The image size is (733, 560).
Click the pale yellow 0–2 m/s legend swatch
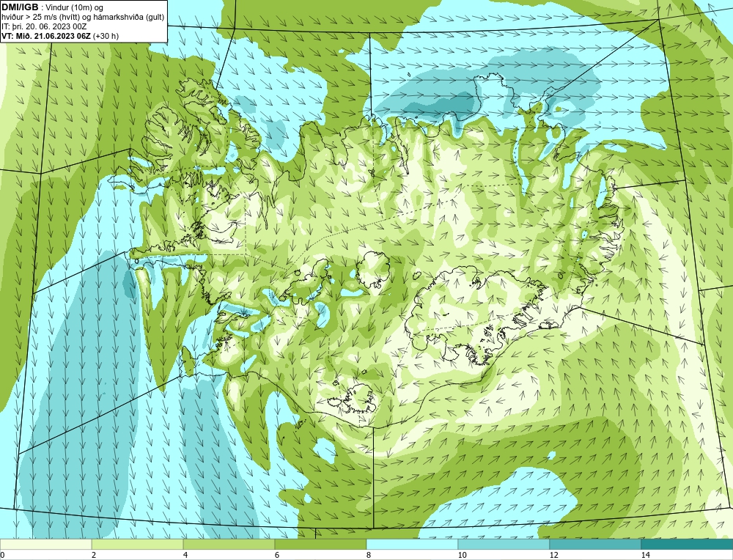(45, 545)
